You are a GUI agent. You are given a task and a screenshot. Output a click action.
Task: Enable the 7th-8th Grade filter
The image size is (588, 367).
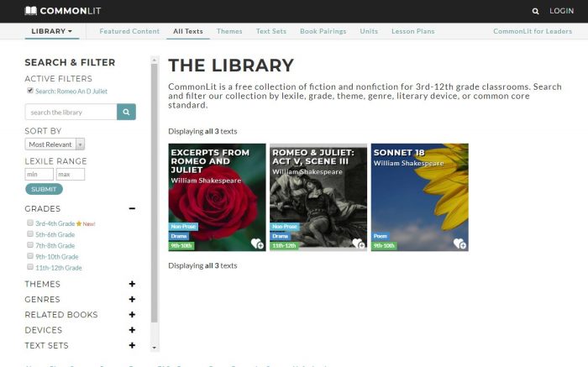tap(30, 244)
